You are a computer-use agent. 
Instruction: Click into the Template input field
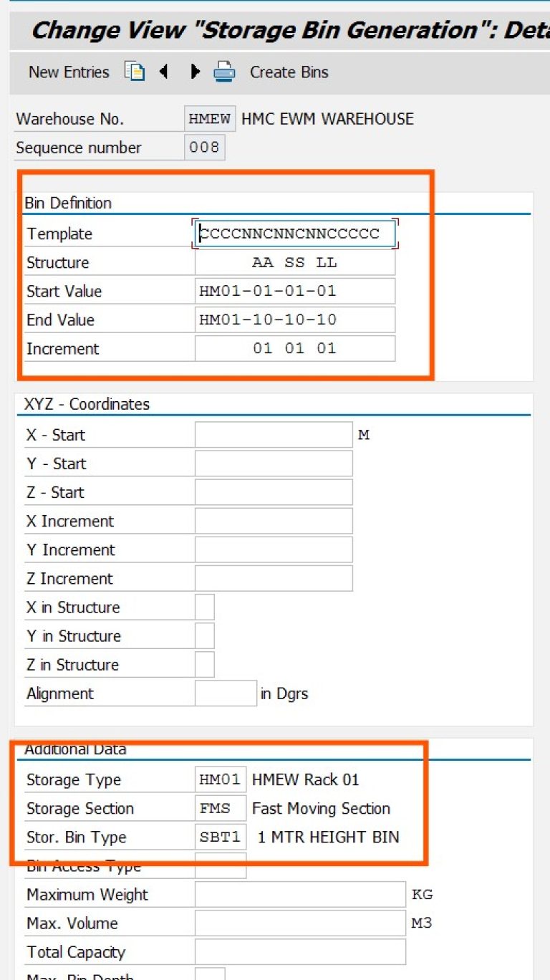pos(295,234)
